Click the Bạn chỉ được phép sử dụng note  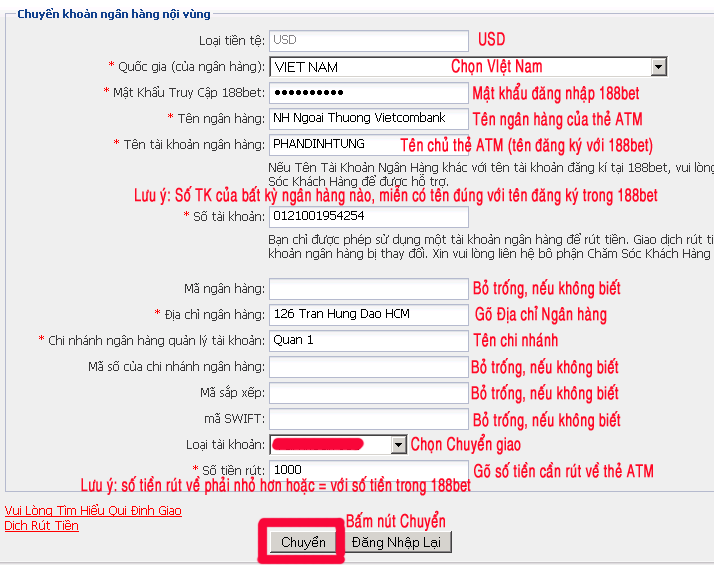491,246
